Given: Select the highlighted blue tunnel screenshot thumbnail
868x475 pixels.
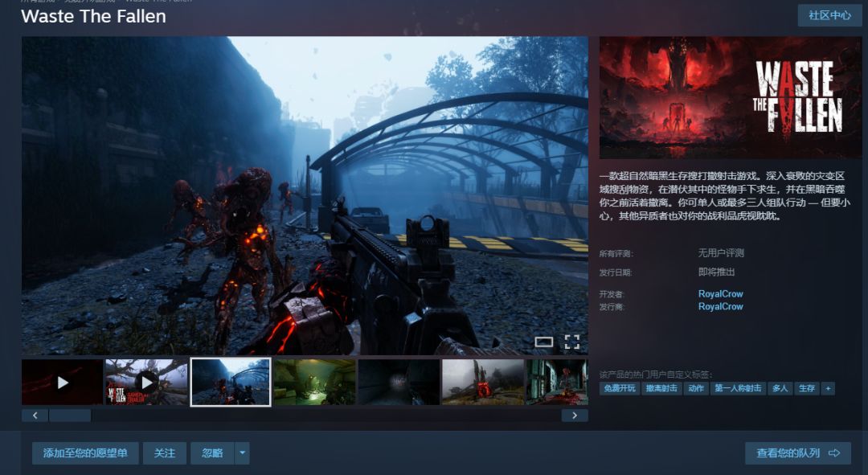Looking at the screenshot, I should point(231,382).
